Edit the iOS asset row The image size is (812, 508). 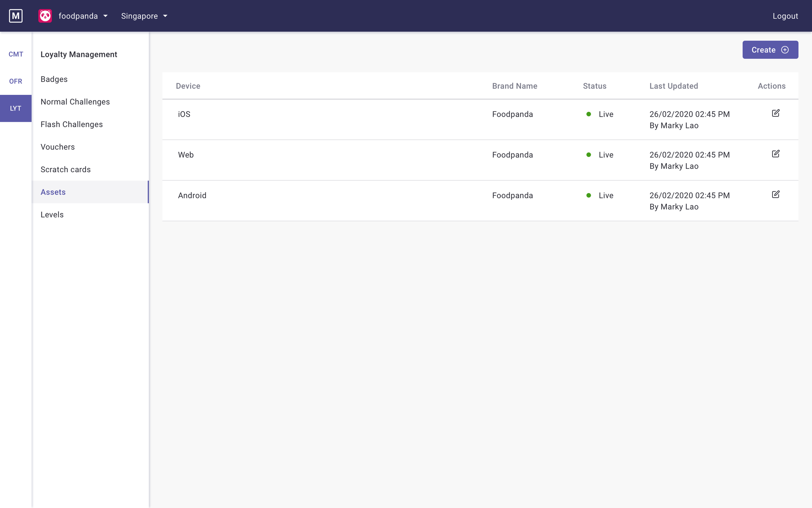(x=775, y=113)
